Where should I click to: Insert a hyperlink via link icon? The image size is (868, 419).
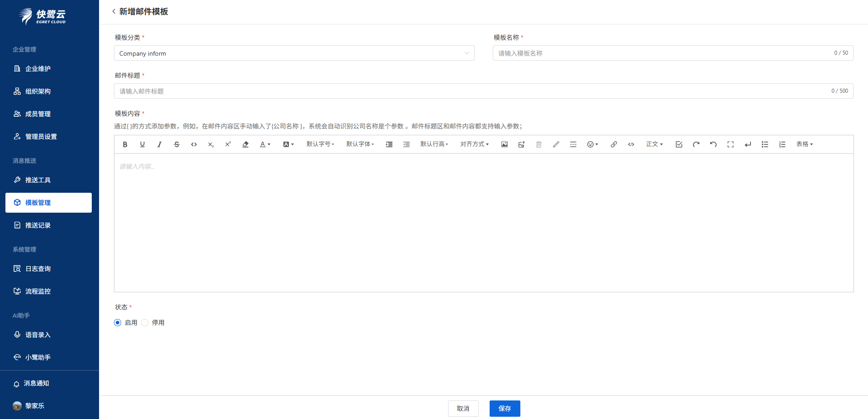click(613, 144)
